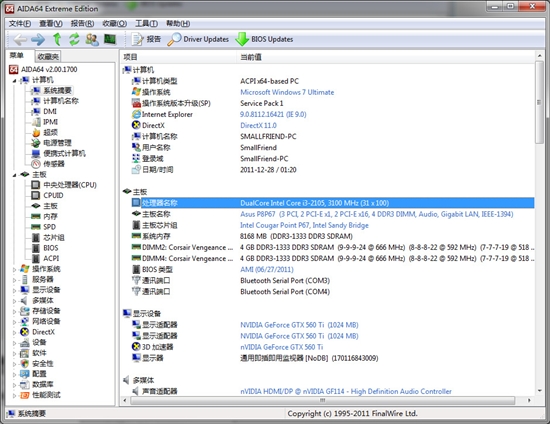Click the green Up arrow icon
This screenshot has width=550, height=424.
[x=57, y=39]
